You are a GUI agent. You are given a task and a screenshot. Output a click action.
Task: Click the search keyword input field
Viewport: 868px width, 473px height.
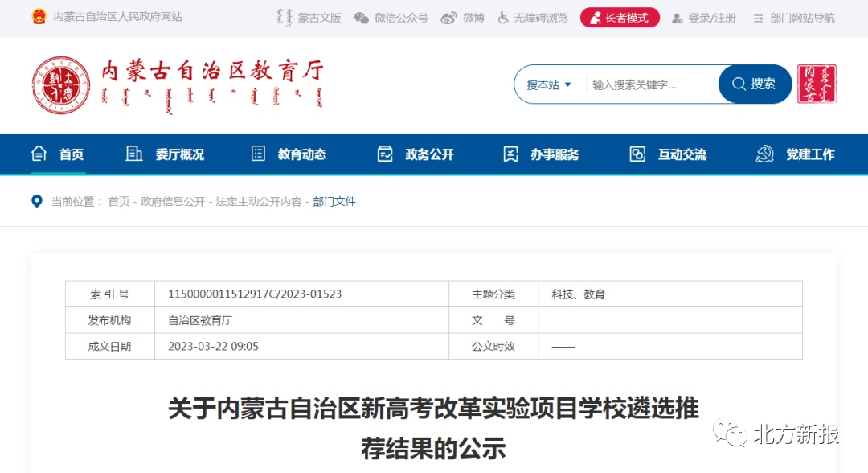click(651, 84)
